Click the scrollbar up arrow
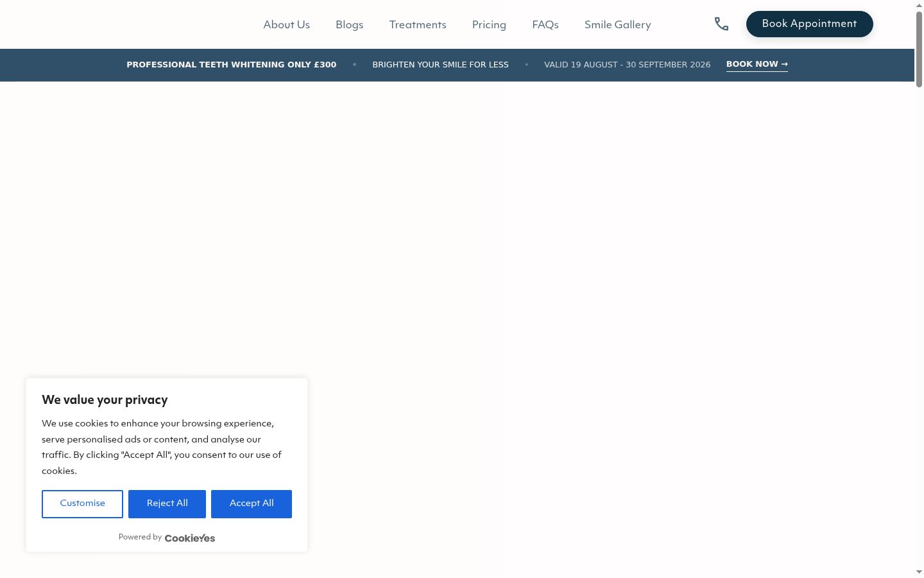This screenshot has width=924, height=578. click(919, 4)
